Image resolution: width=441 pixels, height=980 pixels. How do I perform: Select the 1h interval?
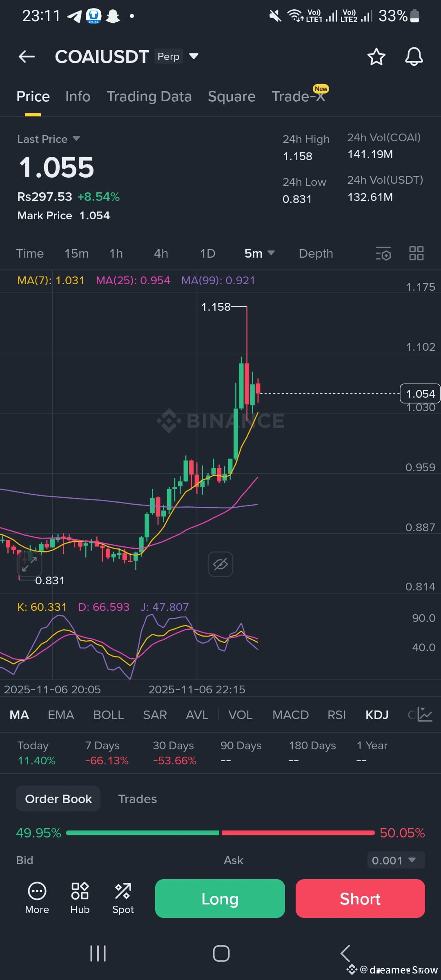point(116,254)
